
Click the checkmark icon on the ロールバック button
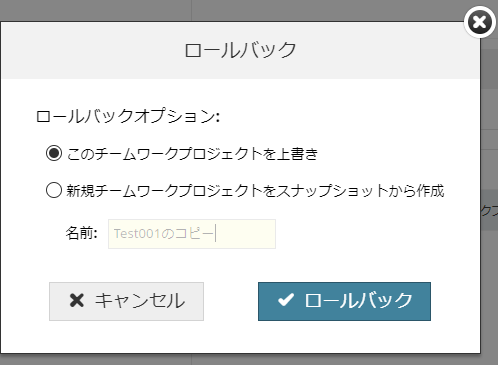point(286,300)
